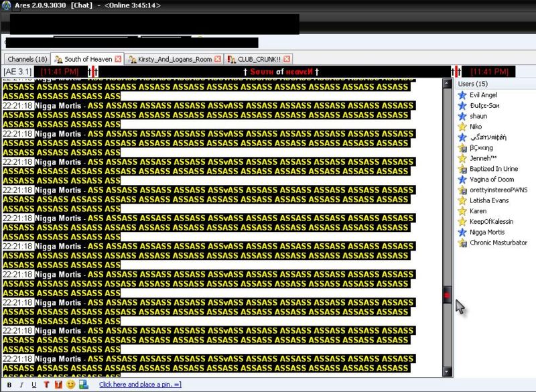Click the "Click here and place a pin" link
536x392 pixels.
tap(139, 385)
